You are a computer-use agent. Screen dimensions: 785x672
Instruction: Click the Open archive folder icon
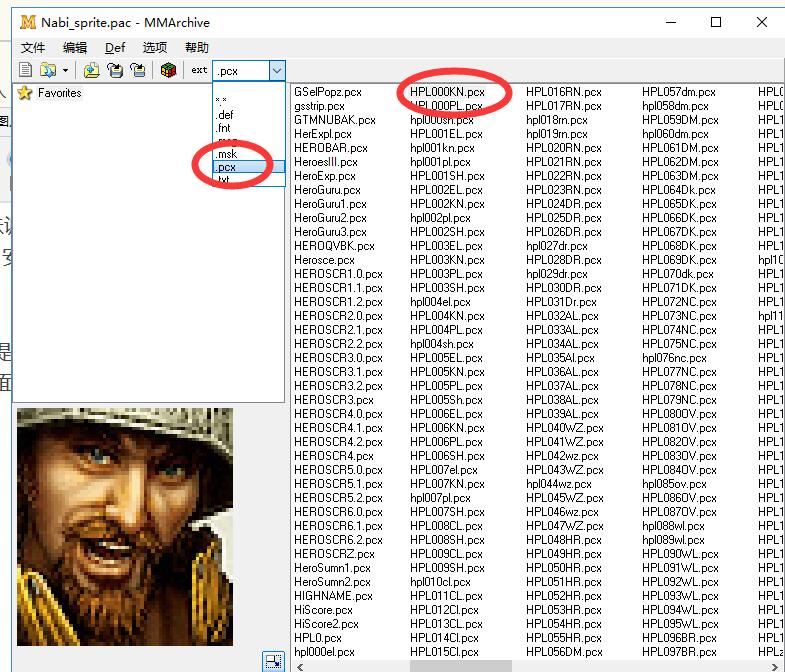[48, 70]
